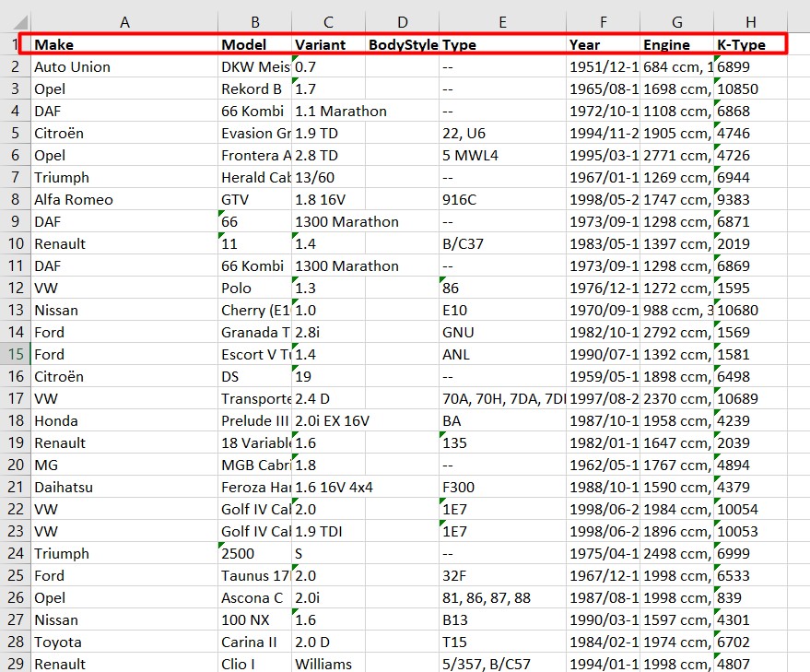
Task: Click the 'Type' header cell
Action: [502, 44]
